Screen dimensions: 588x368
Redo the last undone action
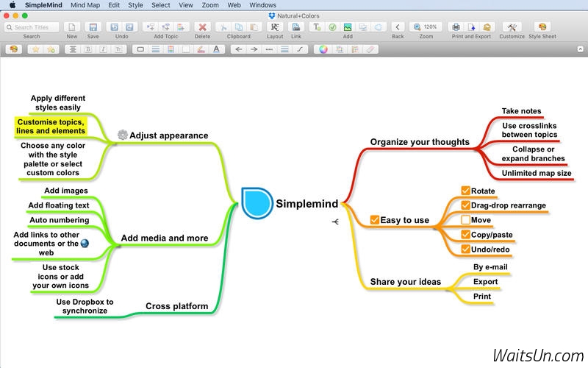129,27
